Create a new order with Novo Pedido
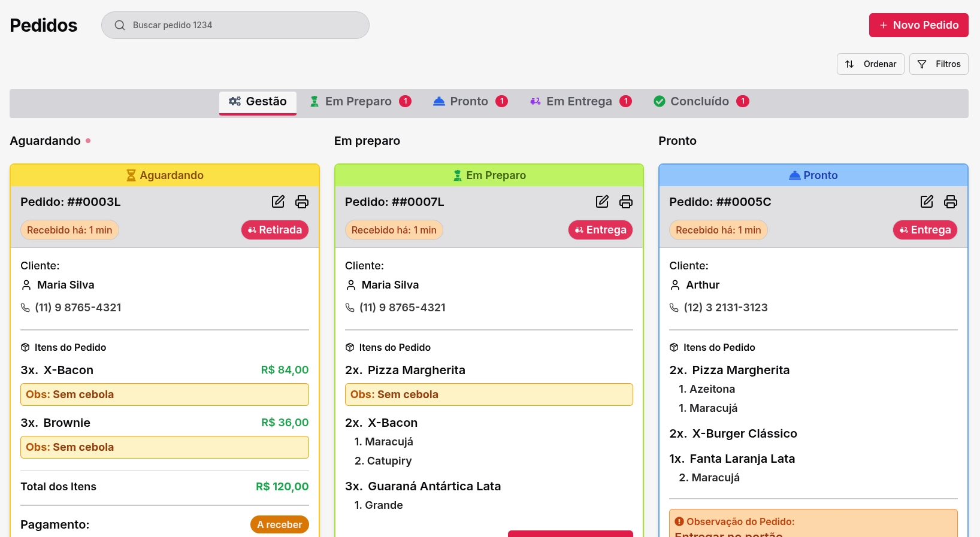Screen dimensions: 980x537 [919, 25]
